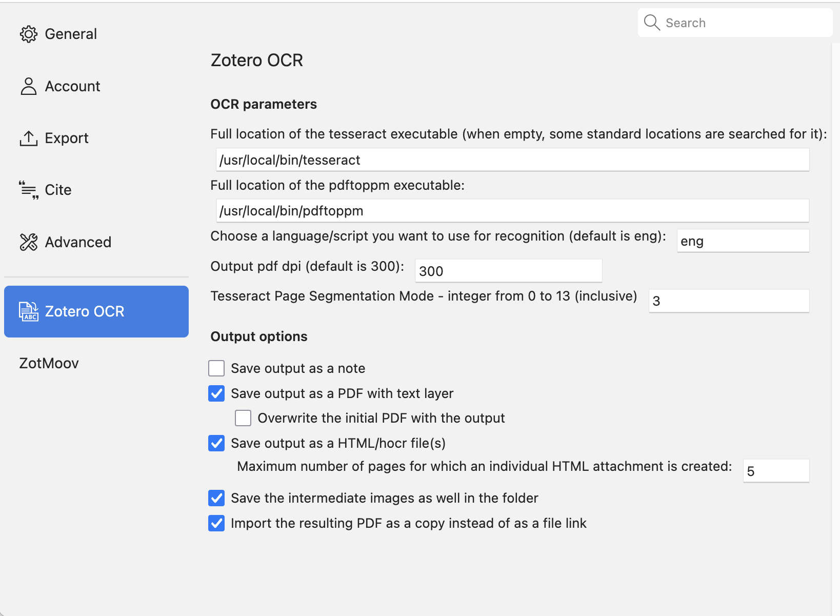Click Full location of pdftoppm executable label
The image size is (840, 616).
pyautogui.click(x=337, y=185)
